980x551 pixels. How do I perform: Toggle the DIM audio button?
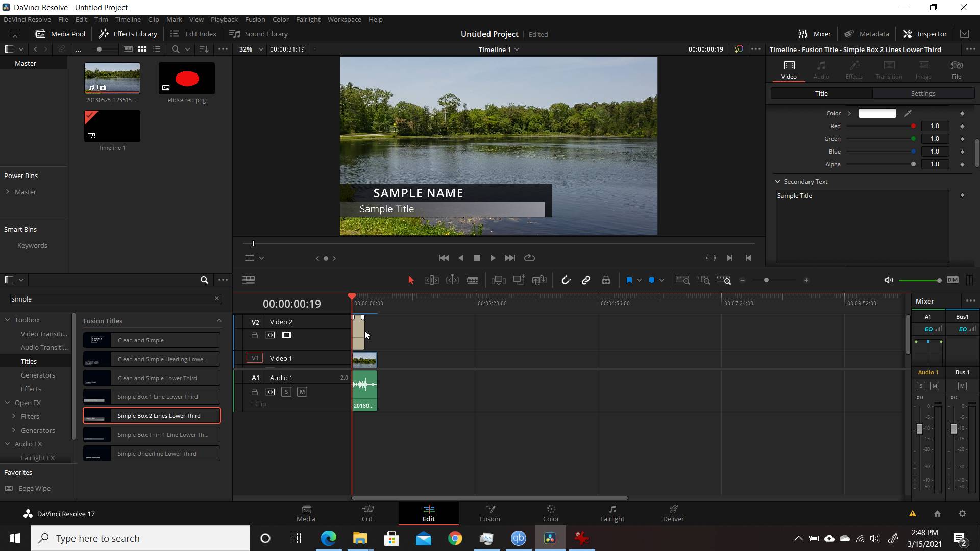tap(952, 280)
